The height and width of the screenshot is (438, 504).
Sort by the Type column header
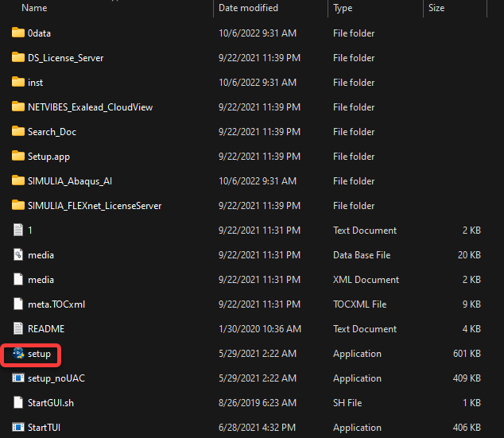click(343, 8)
